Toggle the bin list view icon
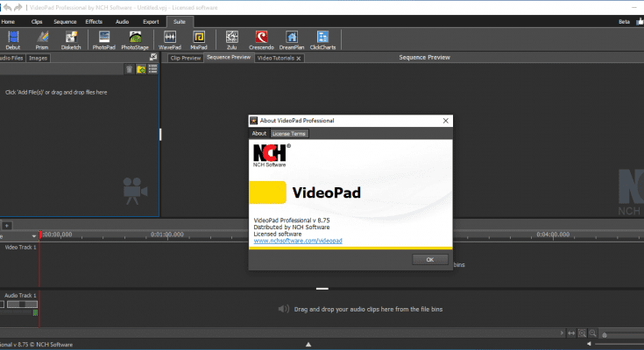The height and width of the screenshot is (350, 644). (152, 69)
